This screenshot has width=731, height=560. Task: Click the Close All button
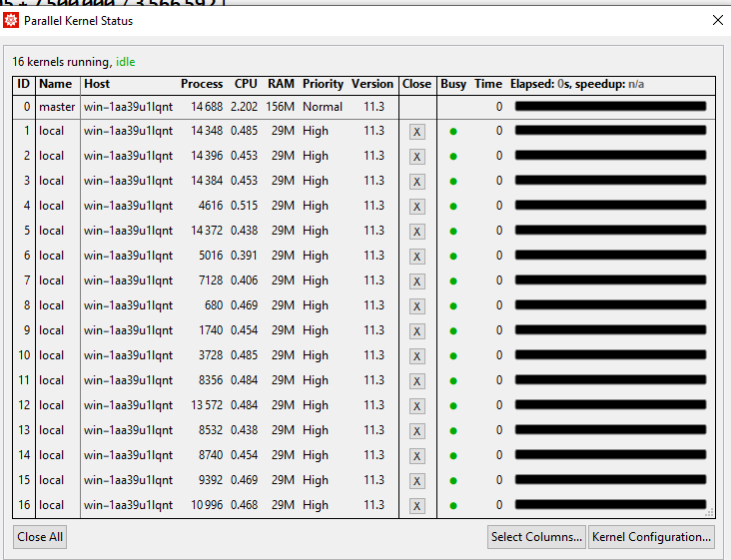tap(40, 537)
